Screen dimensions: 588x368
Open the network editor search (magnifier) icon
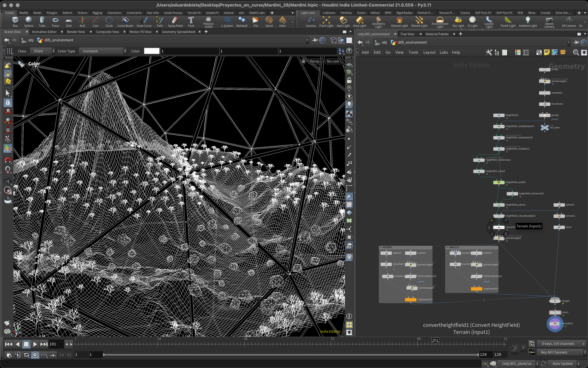tap(576, 53)
